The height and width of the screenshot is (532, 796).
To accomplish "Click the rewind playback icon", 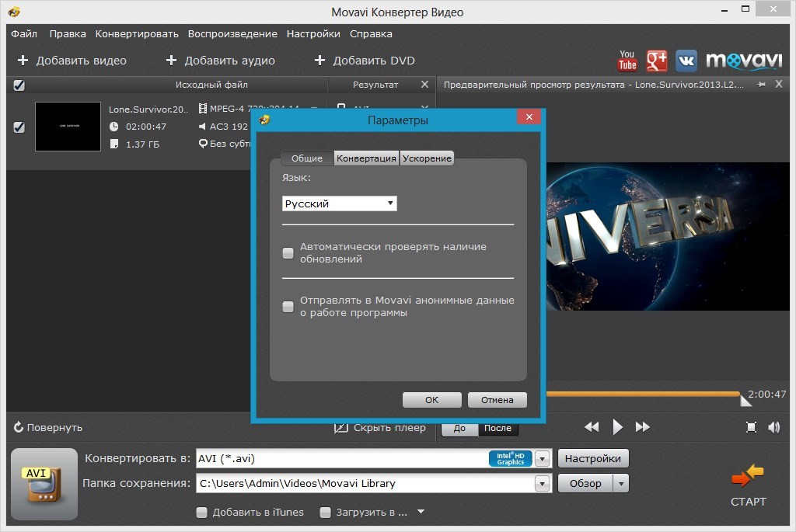I will (x=592, y=427).
